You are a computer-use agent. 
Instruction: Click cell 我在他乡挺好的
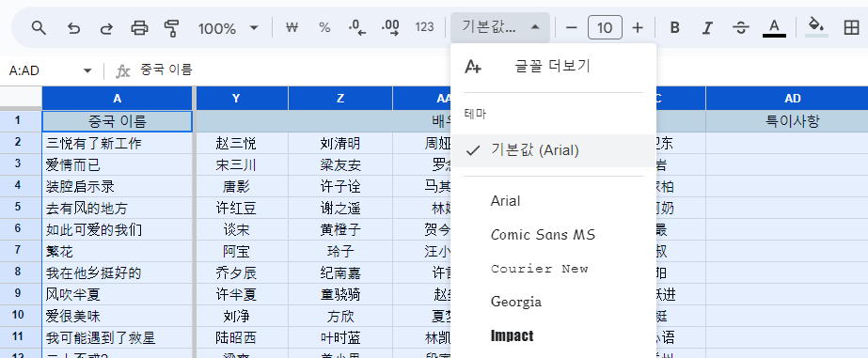[x=118, y=272]
